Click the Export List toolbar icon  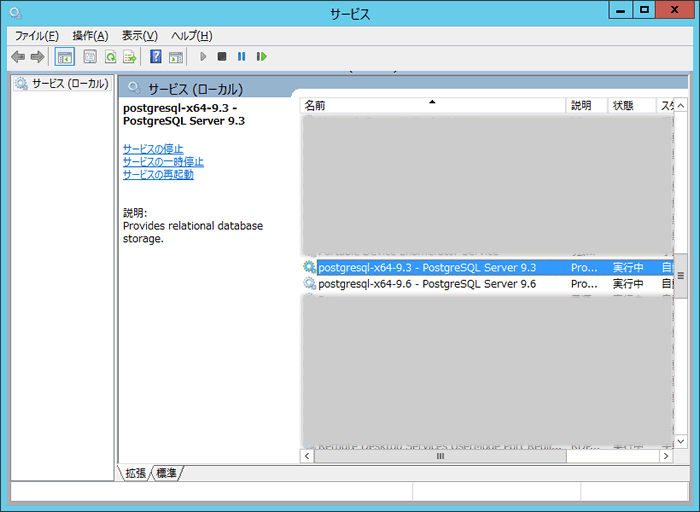pyautogui.click(x=129, y=57)
